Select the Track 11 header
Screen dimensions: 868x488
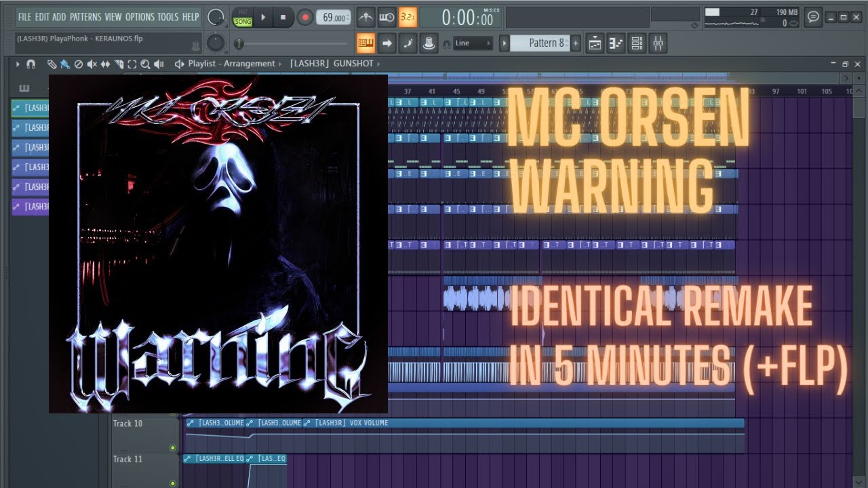click(144, 470)
